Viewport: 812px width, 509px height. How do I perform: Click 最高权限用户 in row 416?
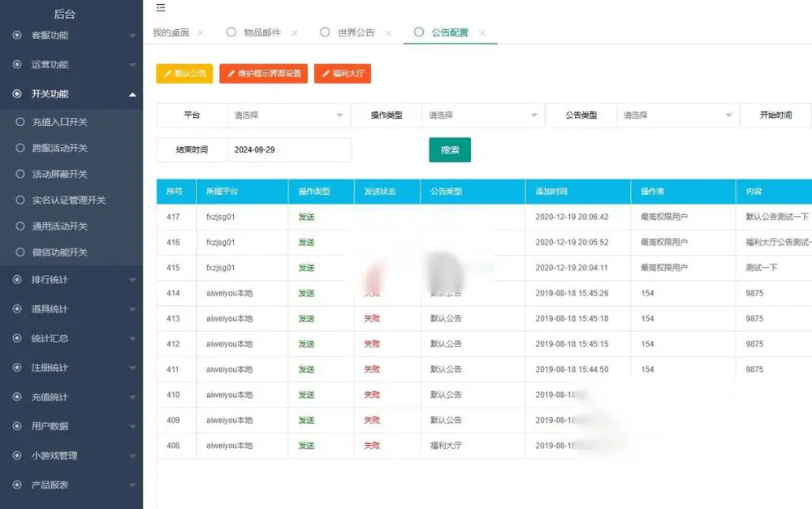tap(664, 243)
